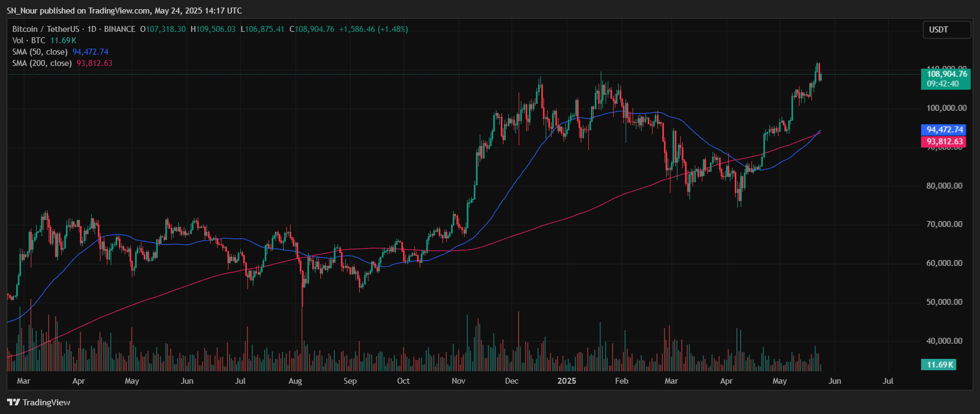This screenshot has width=980, height=414.
Task: Click the red 93,812.63 SMA price tag
Action: 944,142
